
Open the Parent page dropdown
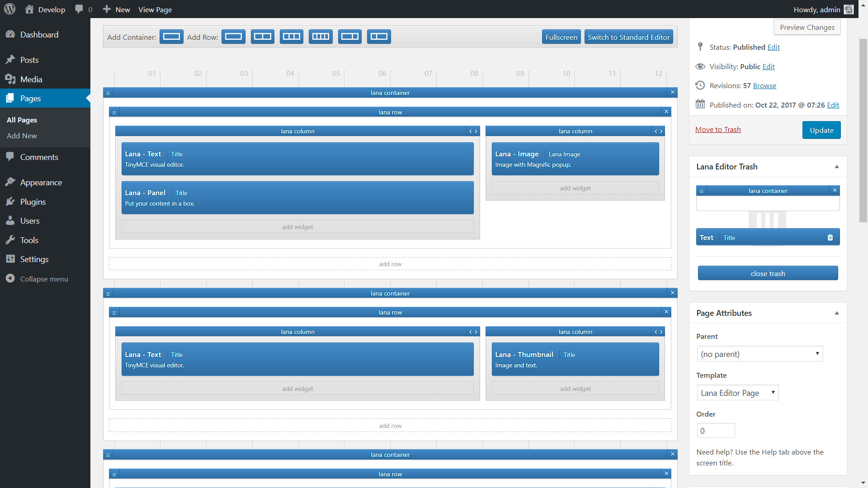click(x=759, y=354)
